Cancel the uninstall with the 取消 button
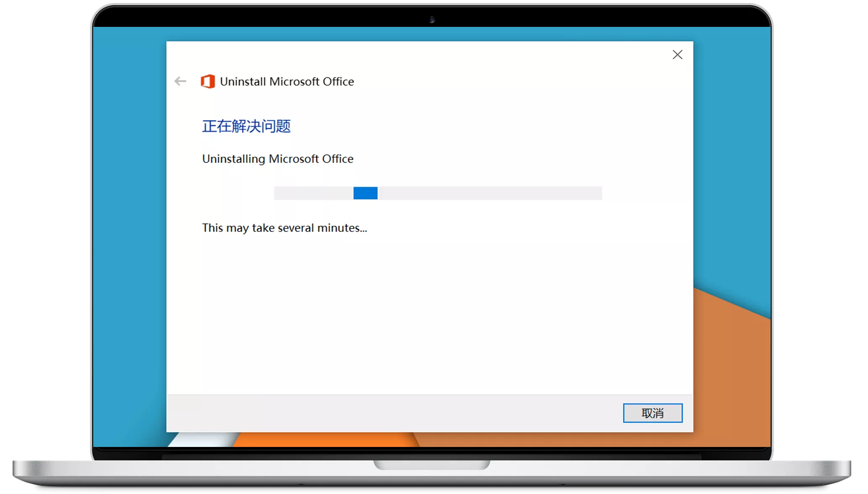This screenshot has height=494, width=868. pyautogui.click(x=653, y=413)
